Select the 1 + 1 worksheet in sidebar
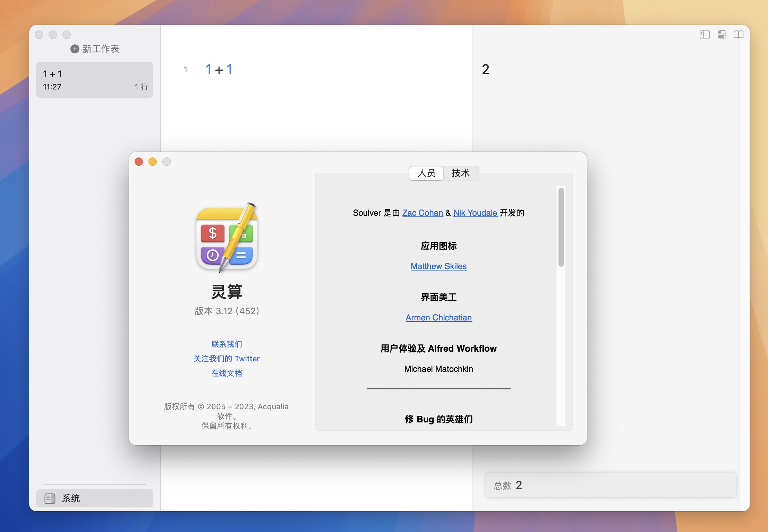 pyautogui.click(x=94, y=80)
